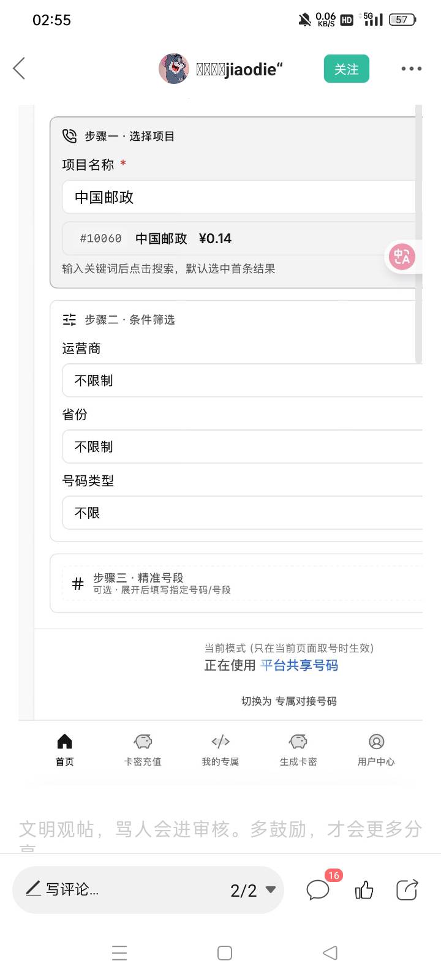Tap the jiaodie user avatar
Viewport: 441px width, 980px height.
click(x=174, y=69)
